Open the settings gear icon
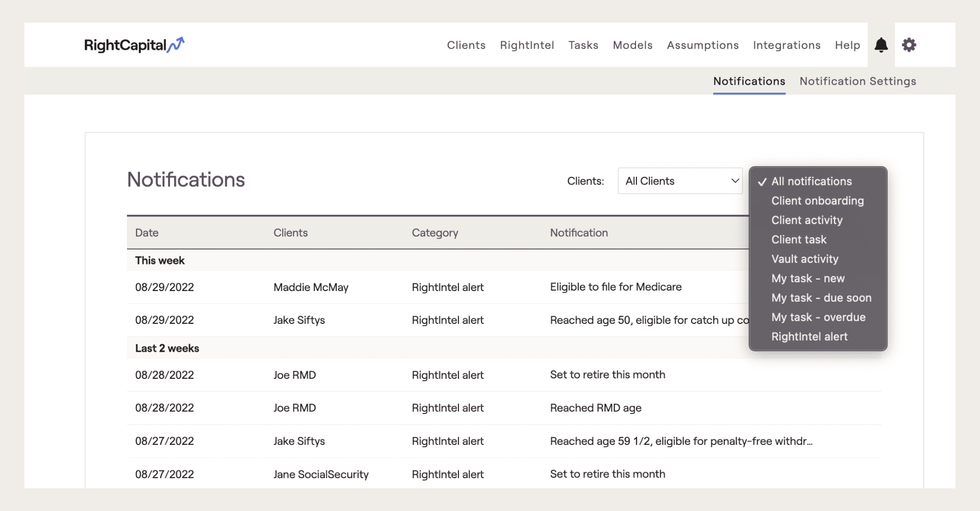This screenshot has width=980, height=511. (x=909, y=45)
